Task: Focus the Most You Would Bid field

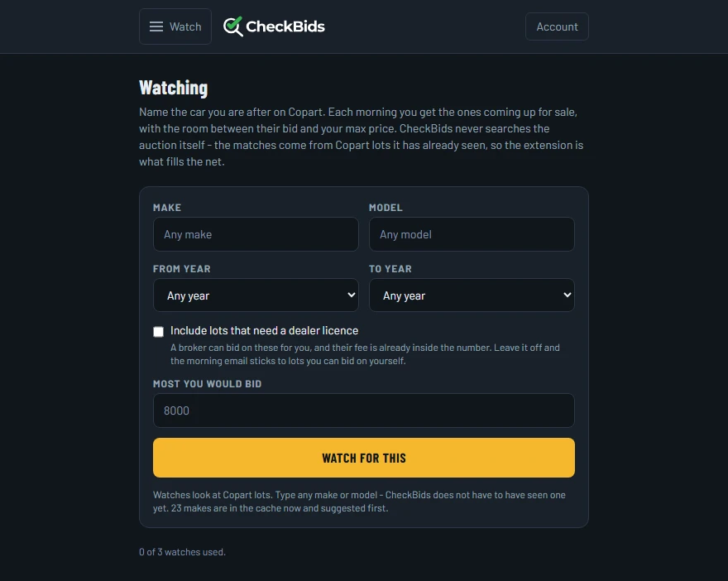Action: point(364,411)
